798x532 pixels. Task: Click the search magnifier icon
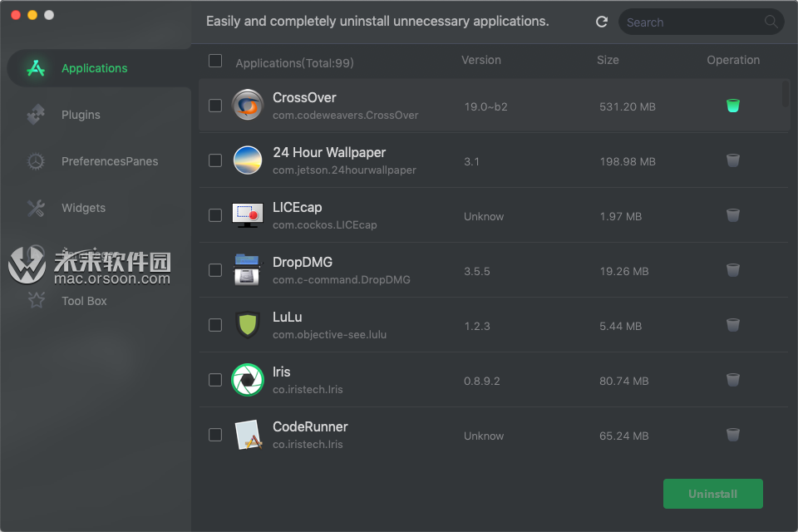tap(771, 22)
